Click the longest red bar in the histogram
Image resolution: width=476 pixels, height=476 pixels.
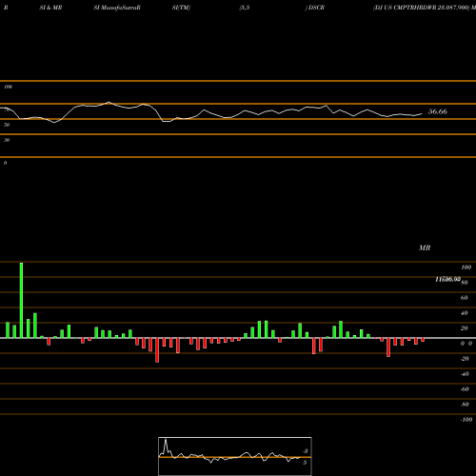point(157,350)
